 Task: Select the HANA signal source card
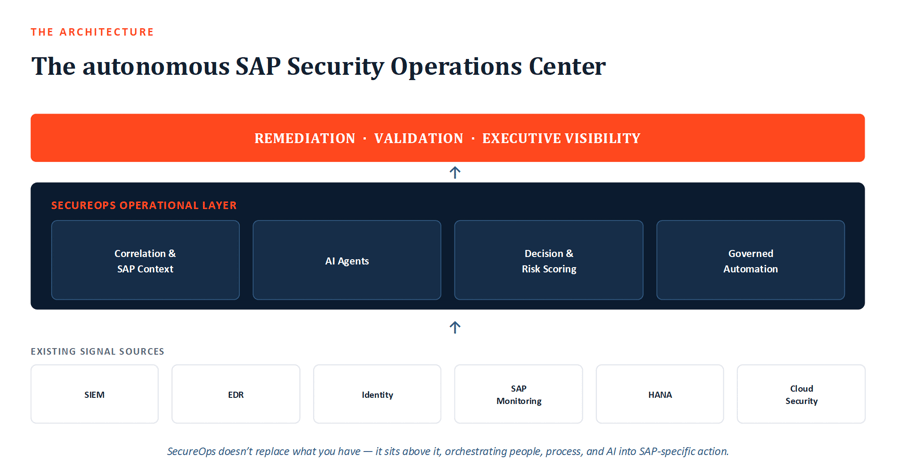click(660, 394)
